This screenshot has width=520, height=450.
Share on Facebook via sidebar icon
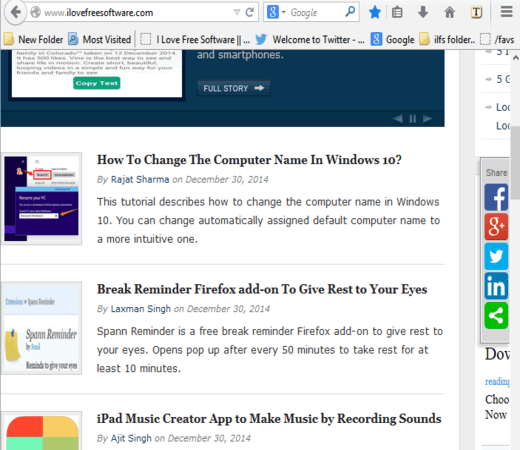(496, 197)
